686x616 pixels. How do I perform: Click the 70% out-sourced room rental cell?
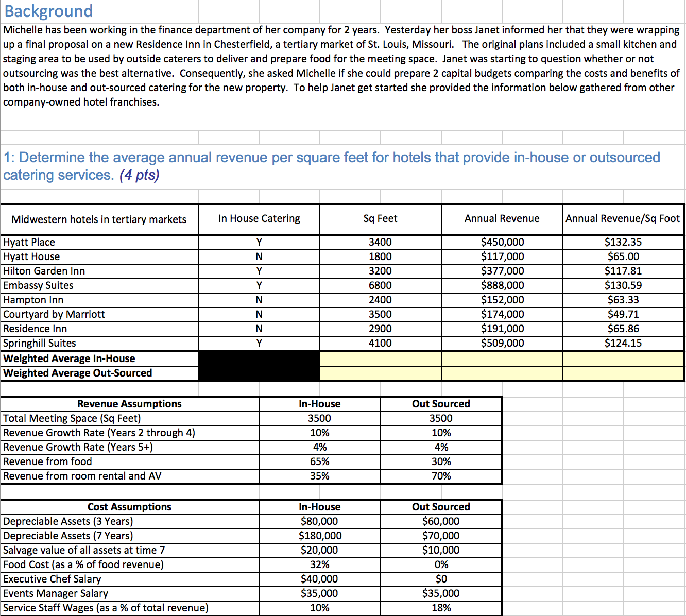441,476
